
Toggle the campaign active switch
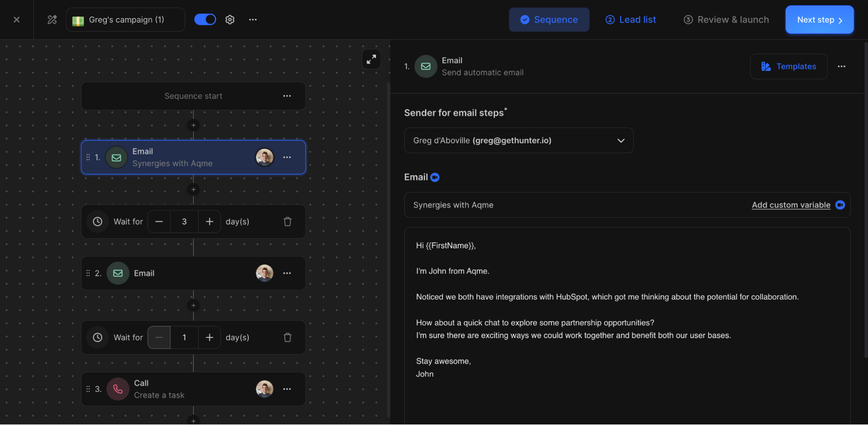[x=205, y=20]
